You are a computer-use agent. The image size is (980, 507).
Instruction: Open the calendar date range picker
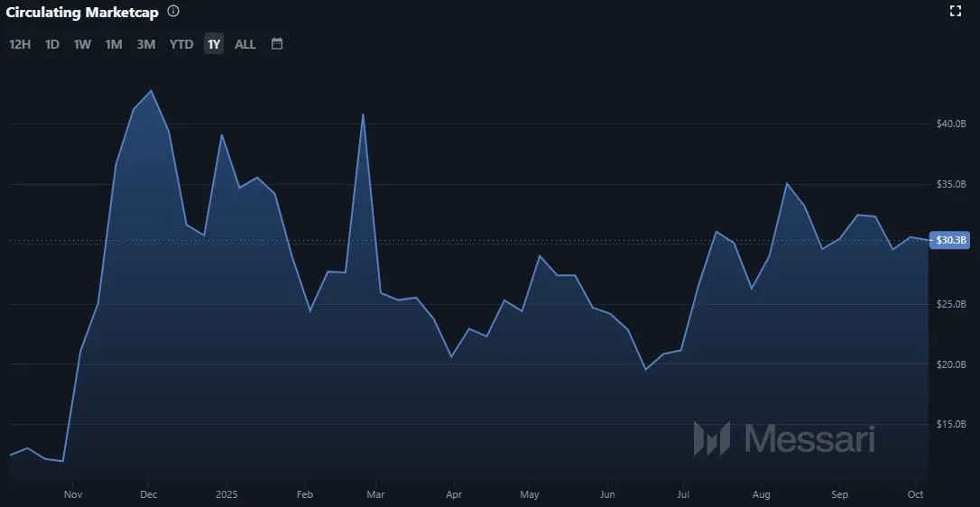(277, 43)
